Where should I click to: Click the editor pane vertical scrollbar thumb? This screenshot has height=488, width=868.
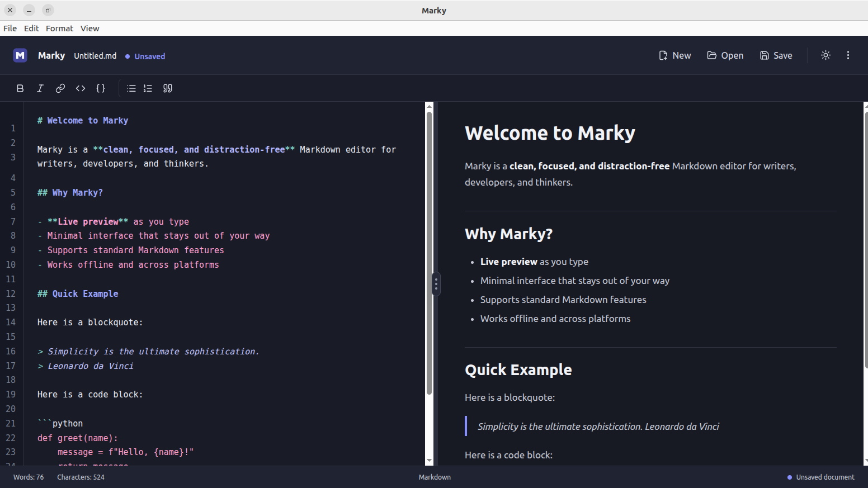pyautogui.click(x=429, y=253)
